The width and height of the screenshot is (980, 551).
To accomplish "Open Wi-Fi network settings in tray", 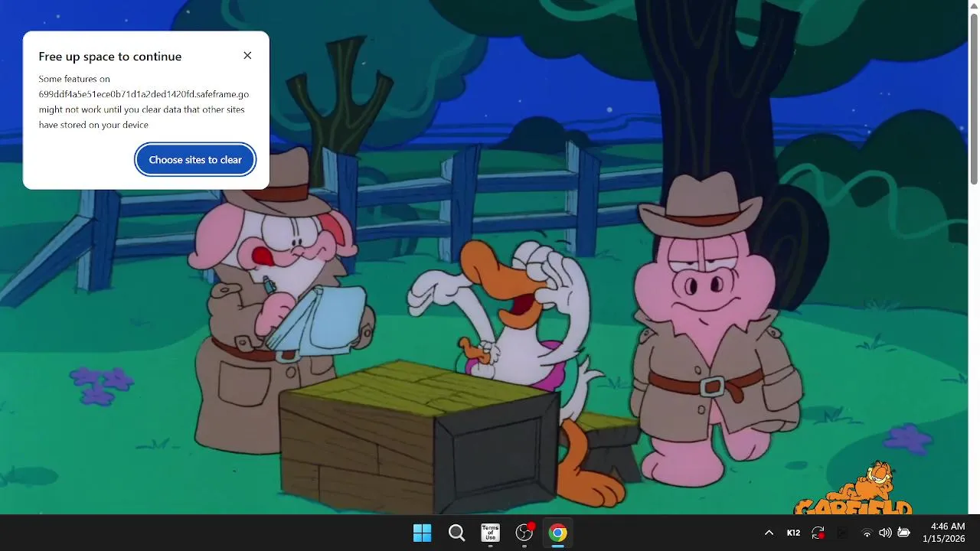I will (867, 533).
